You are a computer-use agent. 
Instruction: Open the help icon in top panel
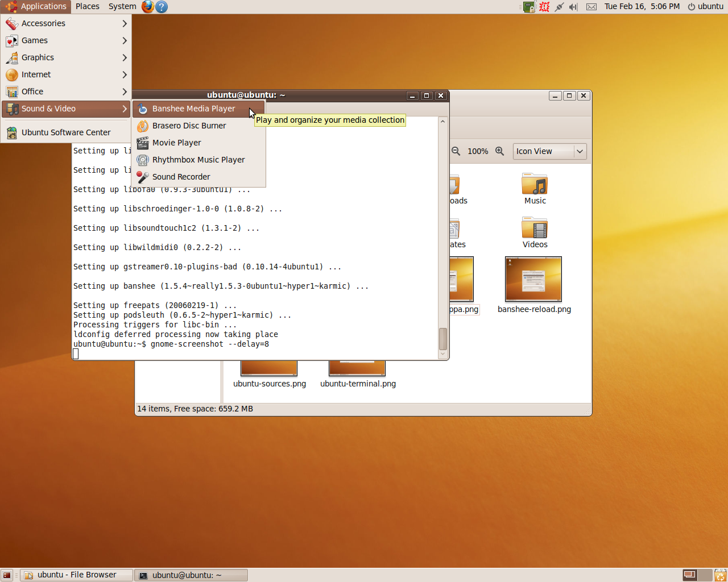pos(162,6)
